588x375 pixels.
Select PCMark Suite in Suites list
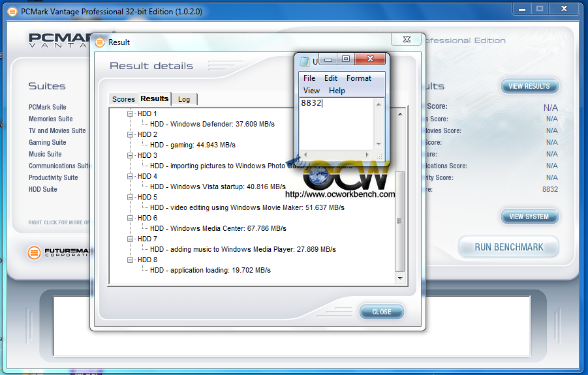(47, 107)
